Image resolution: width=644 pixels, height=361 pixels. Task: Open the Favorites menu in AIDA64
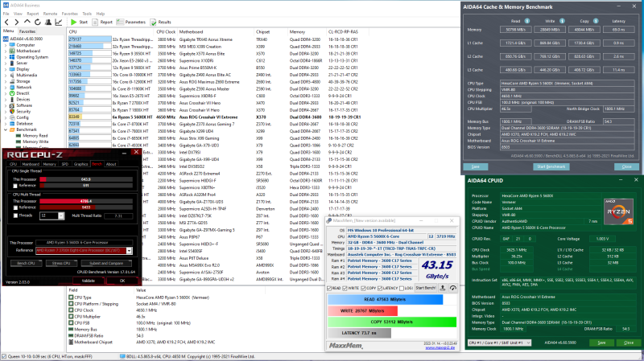click(69, 14)
